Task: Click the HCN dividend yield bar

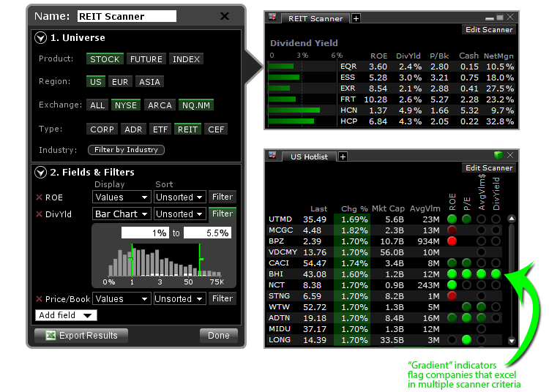Action: click(x=294, y=110)
